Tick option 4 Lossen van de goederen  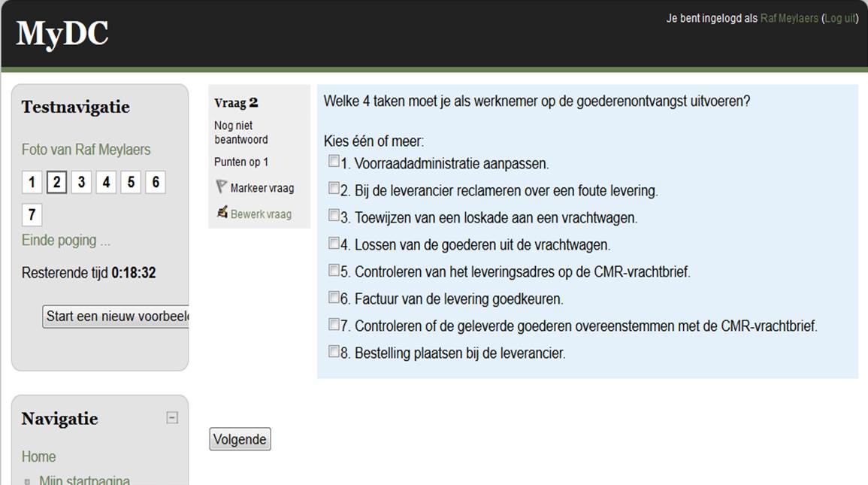pyautogui.click(x=334, y=242)
